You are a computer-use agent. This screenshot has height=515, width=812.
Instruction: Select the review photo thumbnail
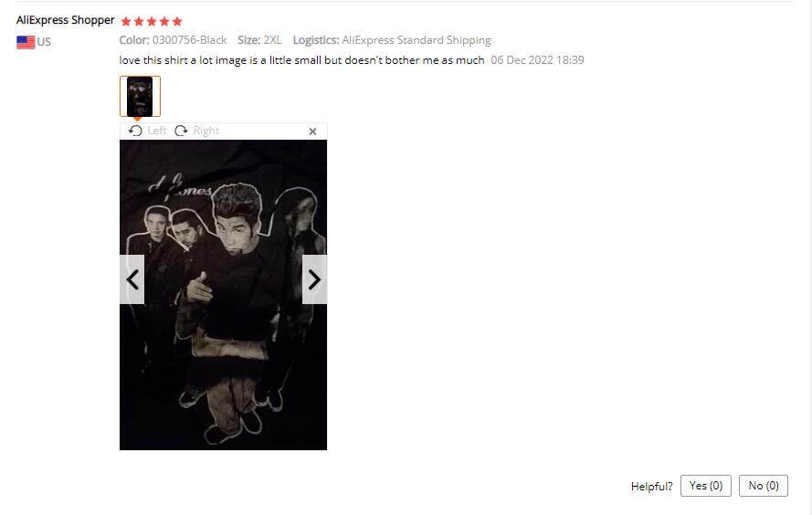pos(140,96)
